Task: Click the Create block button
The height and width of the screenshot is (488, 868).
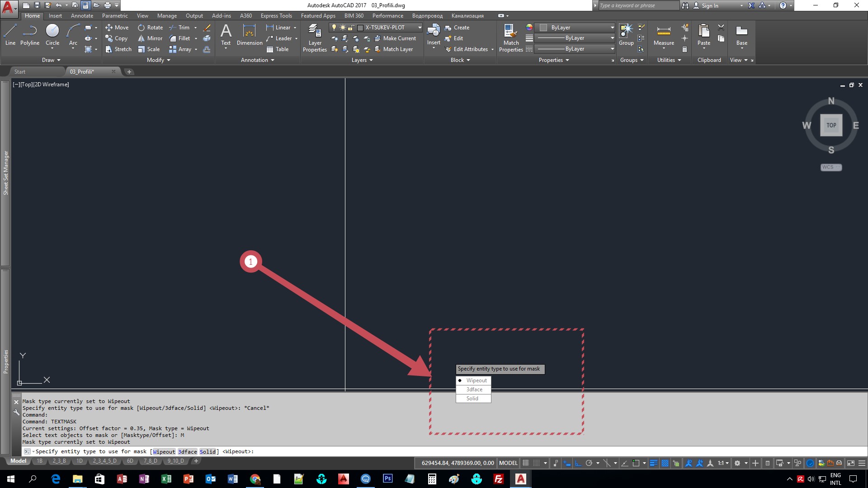Action: 457,28
